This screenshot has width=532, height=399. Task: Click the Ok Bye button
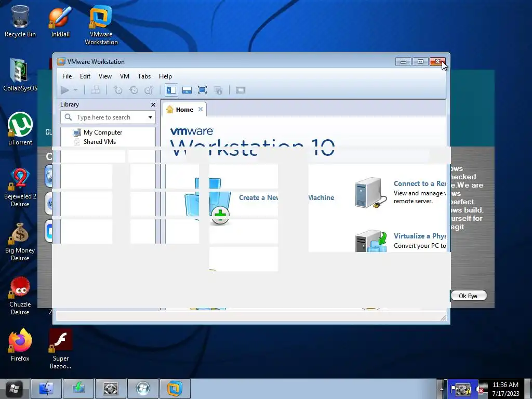(468, 296)
